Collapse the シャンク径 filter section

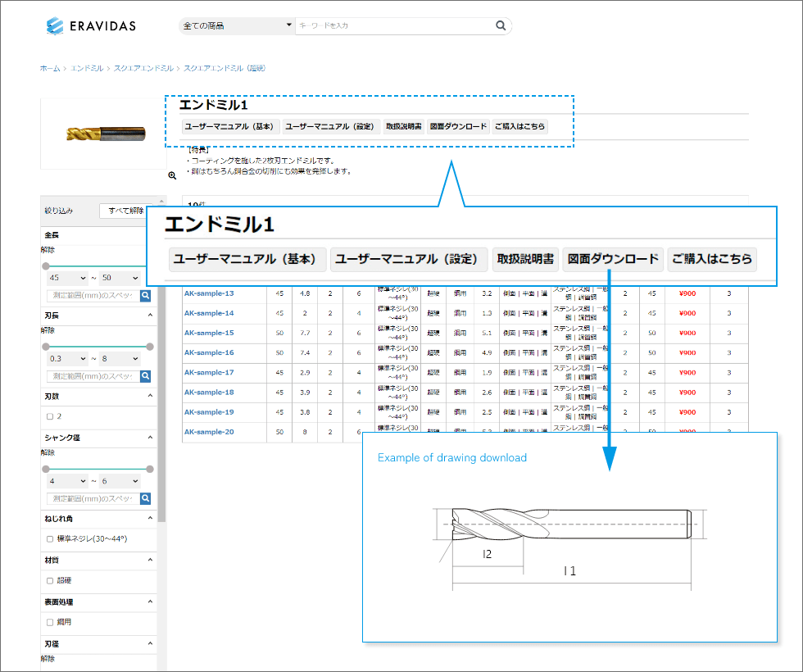(x=150, y=438)
